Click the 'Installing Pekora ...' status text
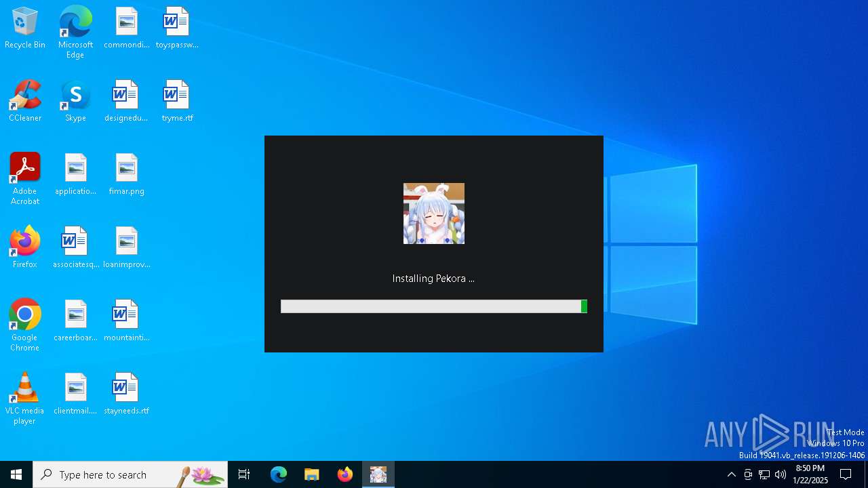 (x=433, y=279)
